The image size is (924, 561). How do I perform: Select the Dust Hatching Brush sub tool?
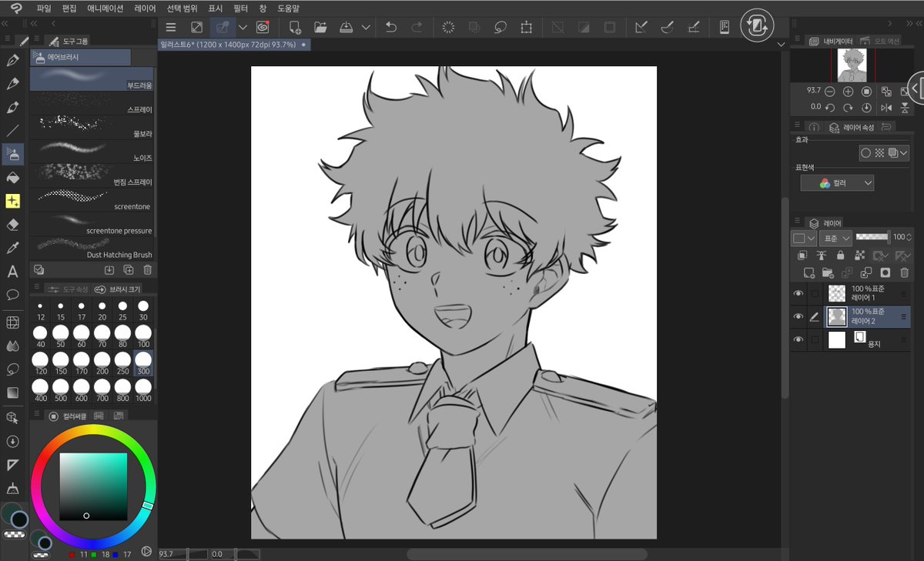point(92,248)
